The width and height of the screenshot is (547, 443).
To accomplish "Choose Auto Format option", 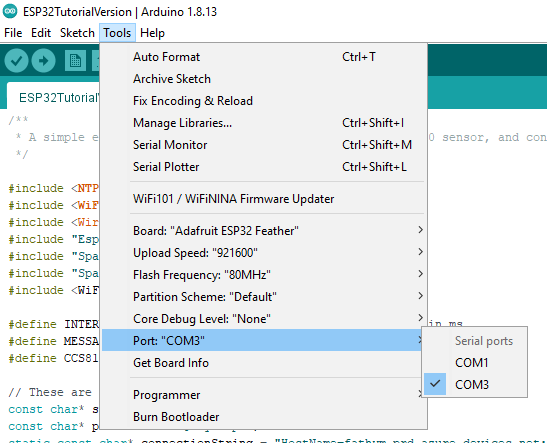I will point(263,57).
